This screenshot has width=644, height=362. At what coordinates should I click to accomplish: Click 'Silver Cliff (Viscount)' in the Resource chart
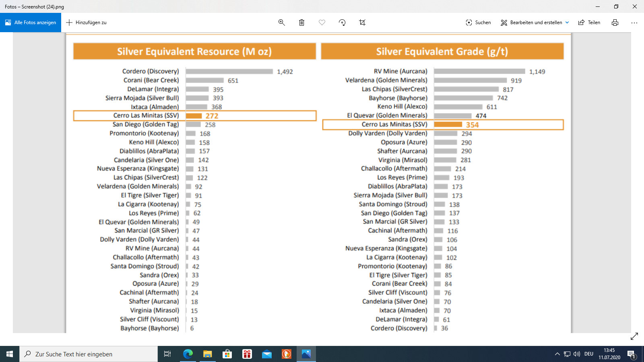(x=149, y=319)
